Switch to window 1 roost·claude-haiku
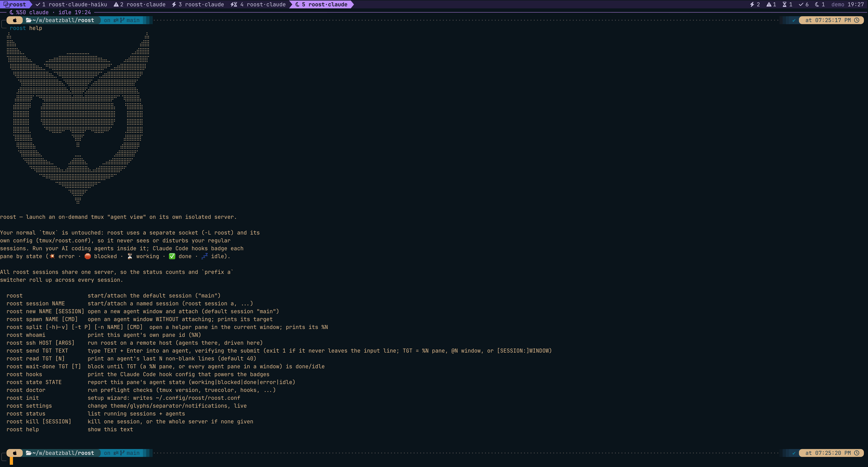The width and height of the screenshot is (868, 467). click(71, 4)
